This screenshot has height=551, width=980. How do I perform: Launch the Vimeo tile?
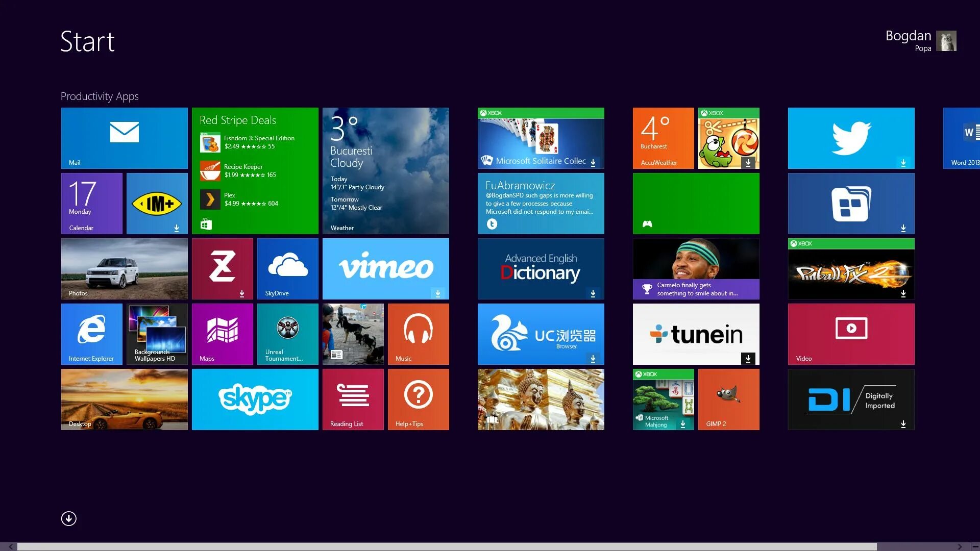(385, 268)
